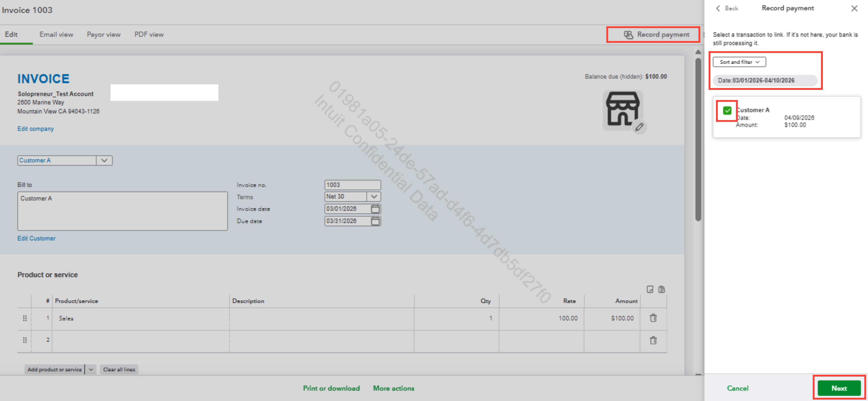Open the Payor view tab
This screenshot has width=868, height=401.
(104, 34)
